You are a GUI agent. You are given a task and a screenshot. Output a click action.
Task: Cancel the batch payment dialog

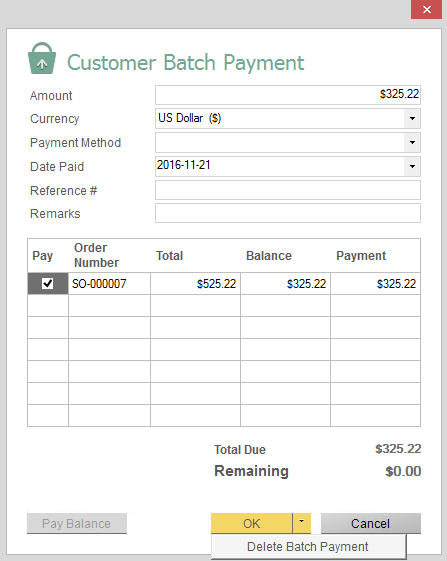[370, 523]
